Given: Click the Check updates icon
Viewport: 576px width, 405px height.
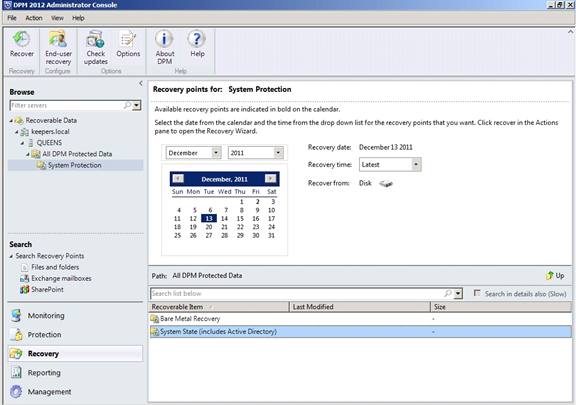Looking at the screenshot, I should tap(96, 39).
